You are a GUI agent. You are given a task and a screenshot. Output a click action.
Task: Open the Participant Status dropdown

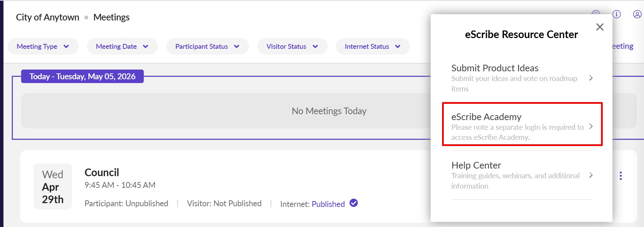tap(208, 46)
